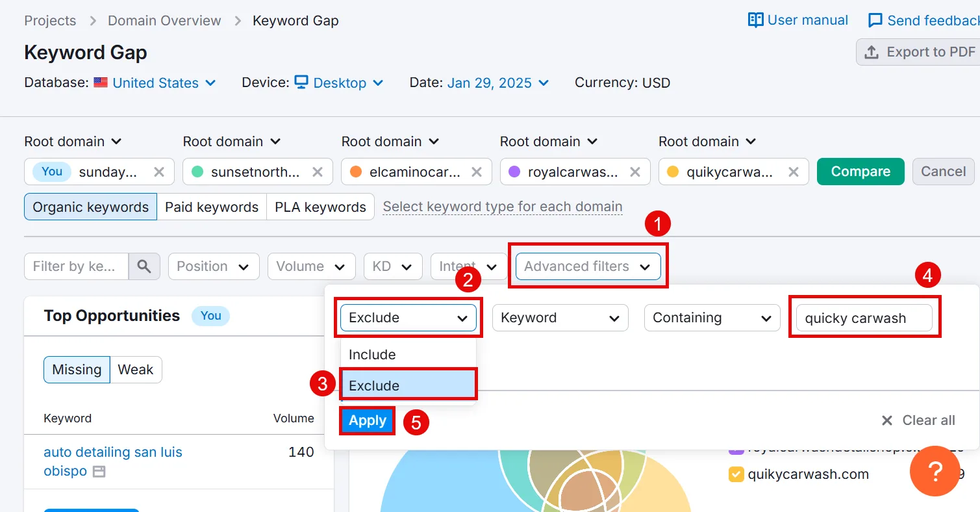Viewport: 980px width, 512px height.
Task: Click Select keyword type for each domain
Action: point(503,207)
